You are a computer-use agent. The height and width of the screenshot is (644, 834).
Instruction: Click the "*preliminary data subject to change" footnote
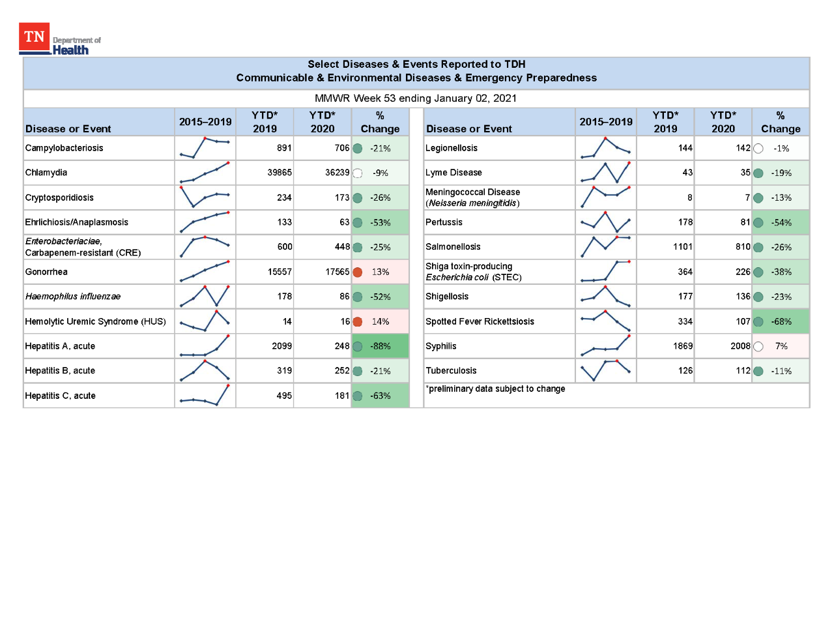(495, 389)
